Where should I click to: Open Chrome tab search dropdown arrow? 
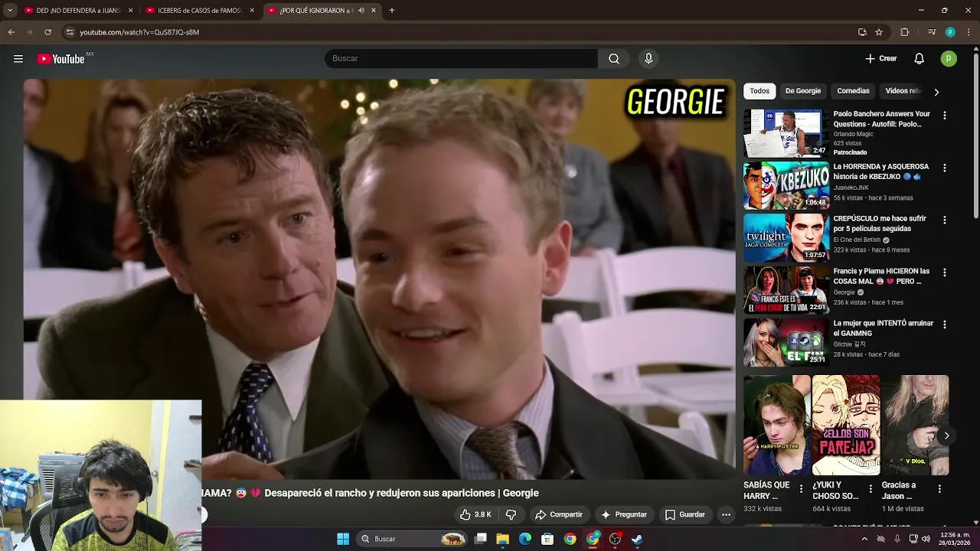click(x=10, y=11)
